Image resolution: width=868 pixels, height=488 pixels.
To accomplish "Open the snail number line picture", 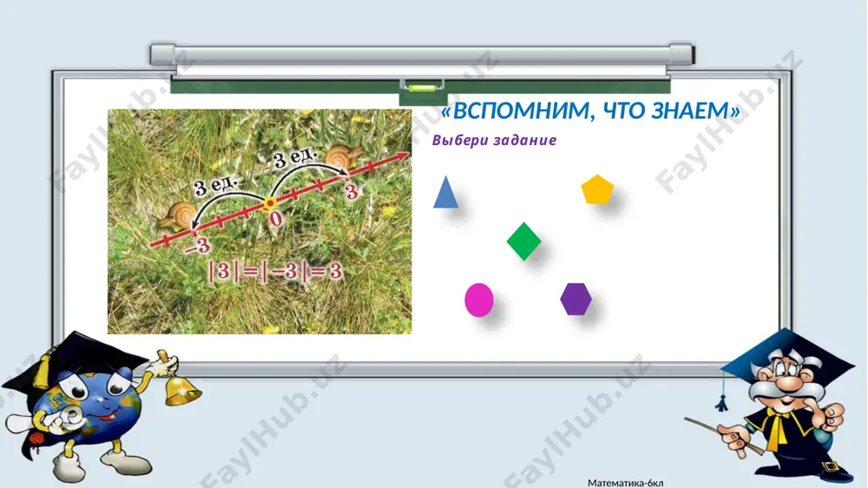I will click(x=260, y=221).
